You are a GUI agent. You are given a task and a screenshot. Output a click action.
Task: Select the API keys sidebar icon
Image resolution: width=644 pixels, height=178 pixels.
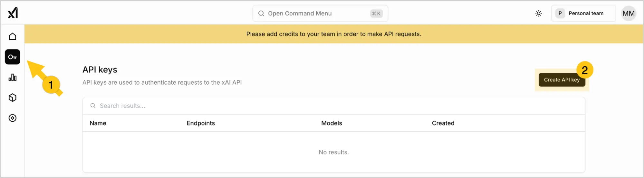click(x=13, y=57)
